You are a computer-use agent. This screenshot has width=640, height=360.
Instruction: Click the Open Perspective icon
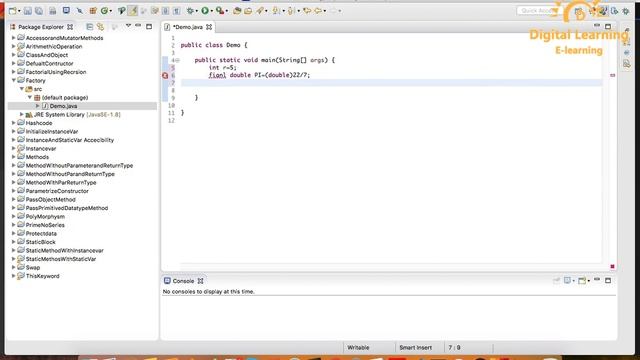click(579, 11)
